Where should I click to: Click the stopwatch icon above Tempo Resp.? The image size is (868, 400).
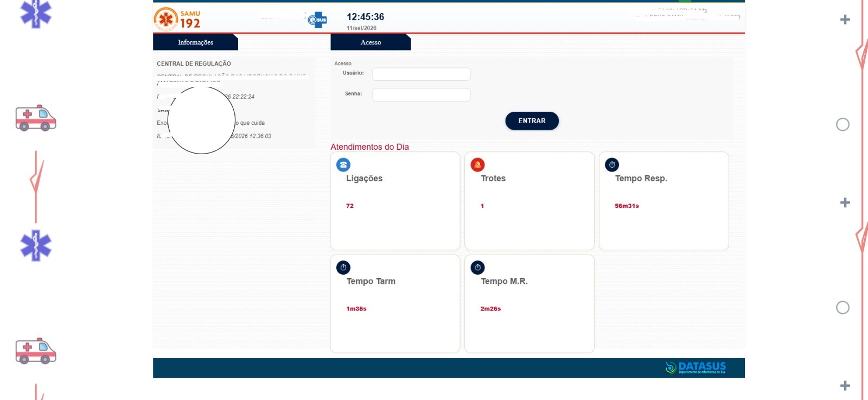click(612, 164)
